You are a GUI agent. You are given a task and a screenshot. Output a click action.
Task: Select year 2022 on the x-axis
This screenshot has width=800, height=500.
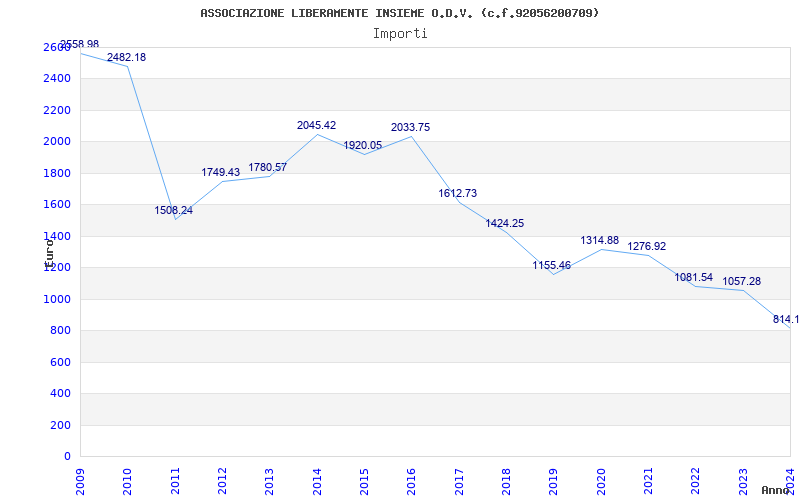click(695, 478)
